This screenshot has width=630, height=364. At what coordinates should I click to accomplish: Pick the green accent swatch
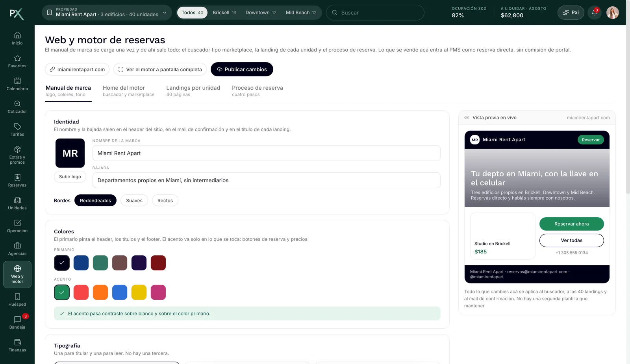coord(62,292)
